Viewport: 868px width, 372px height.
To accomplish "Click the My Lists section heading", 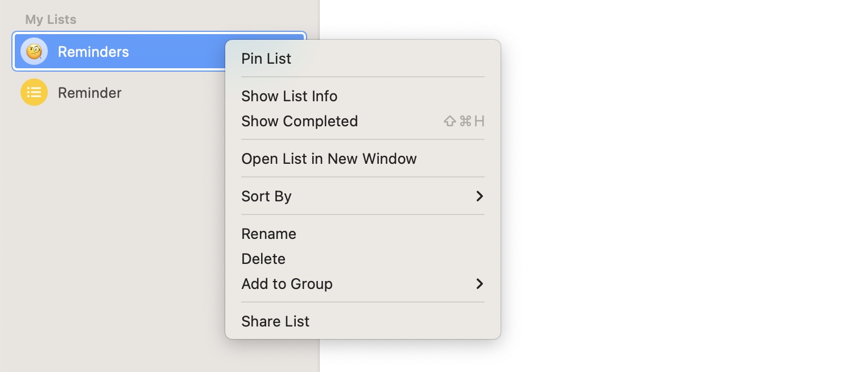I will [51, 19].
